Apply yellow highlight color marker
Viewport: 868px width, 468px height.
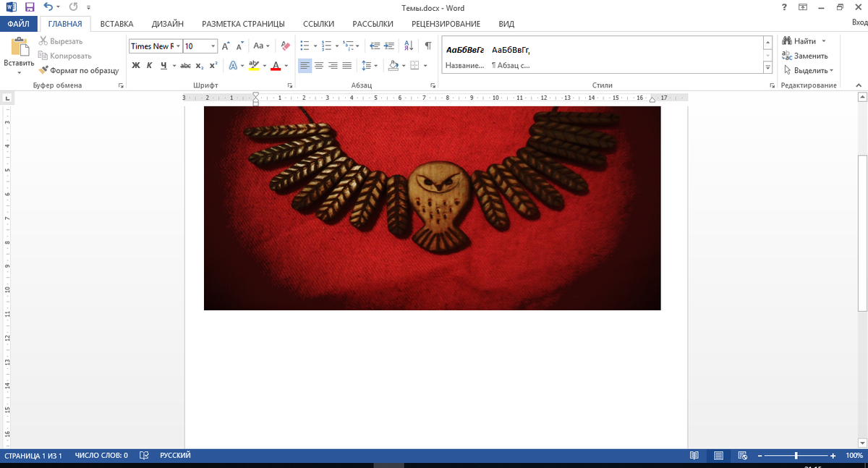(x=254, y=65)
